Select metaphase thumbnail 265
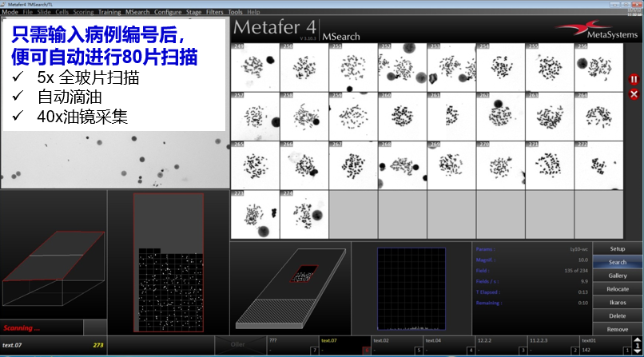 (255, 165)
